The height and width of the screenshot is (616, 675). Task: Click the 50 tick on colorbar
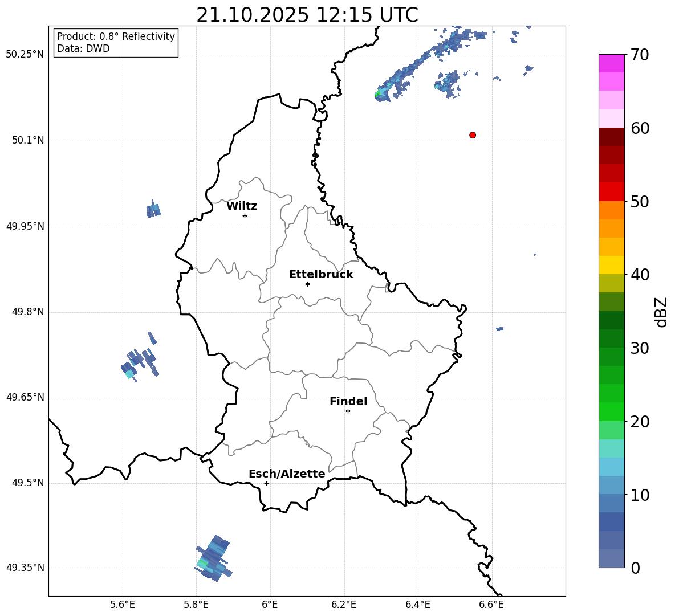(640, 201)
